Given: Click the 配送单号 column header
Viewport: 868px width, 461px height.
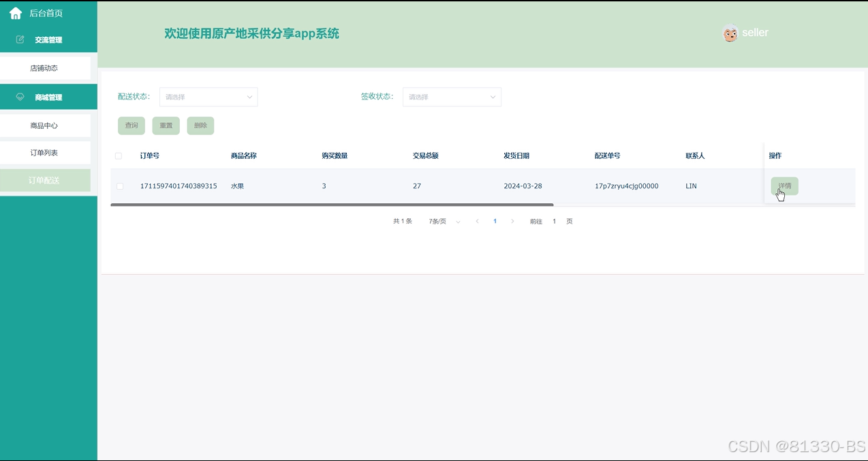Looking at the screenshot, I should pos(608,155).
